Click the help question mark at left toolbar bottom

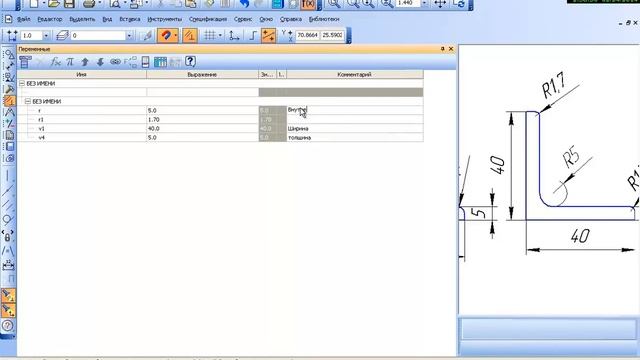click(x=8, y=326)
